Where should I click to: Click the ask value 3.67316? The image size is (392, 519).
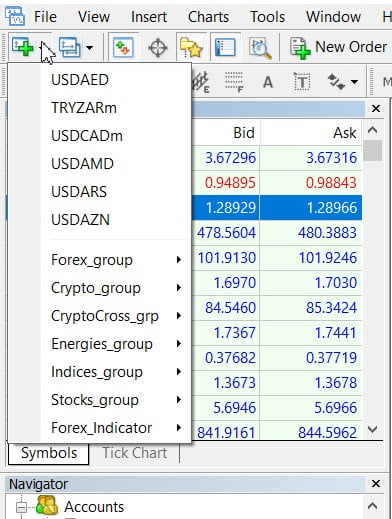331,158
